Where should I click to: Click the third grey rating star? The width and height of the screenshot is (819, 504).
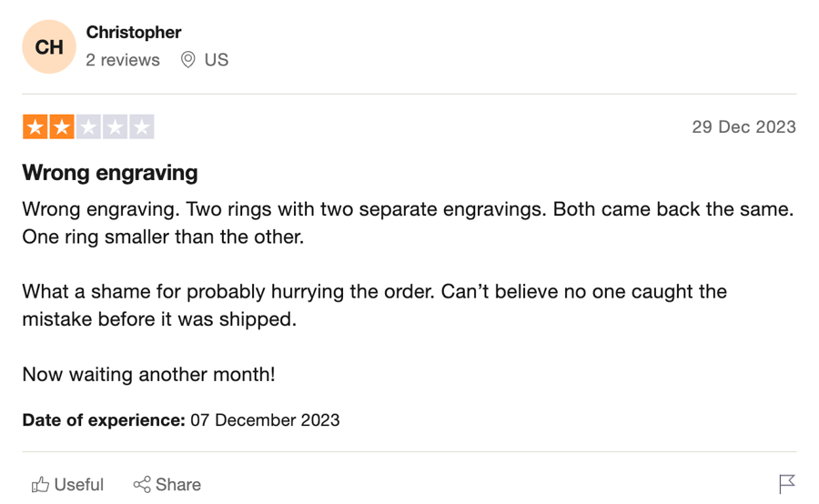(89, 127)
